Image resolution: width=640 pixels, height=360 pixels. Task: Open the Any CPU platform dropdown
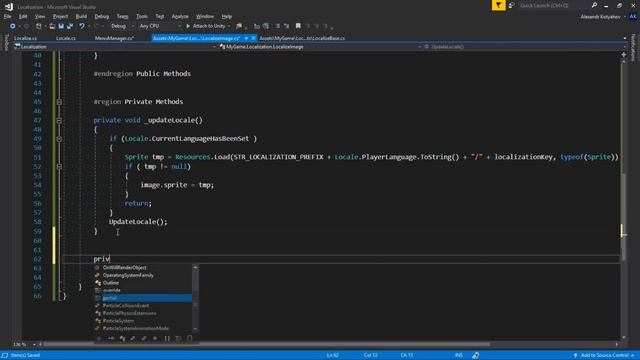pyautogui.click(x=160, y=26)
